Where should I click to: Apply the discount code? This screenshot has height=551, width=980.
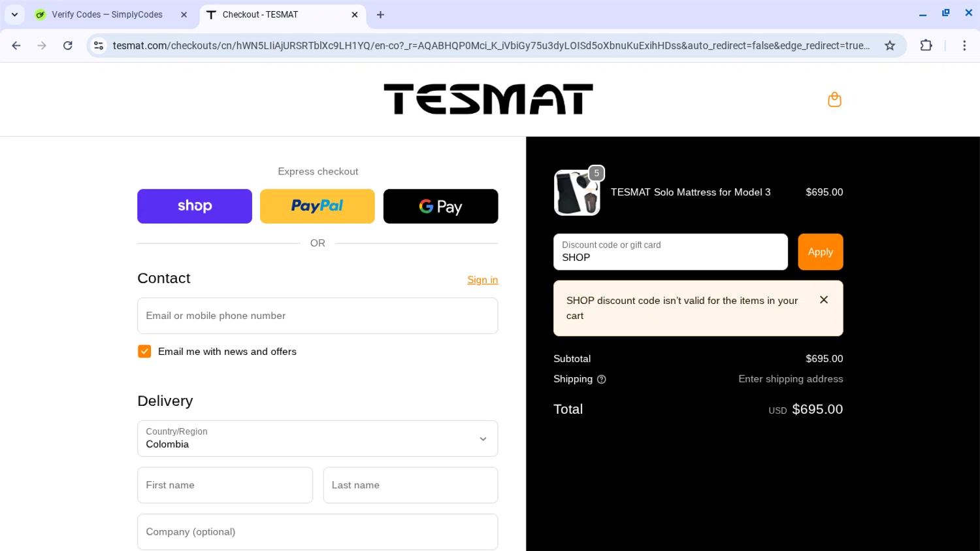(821, 252)
